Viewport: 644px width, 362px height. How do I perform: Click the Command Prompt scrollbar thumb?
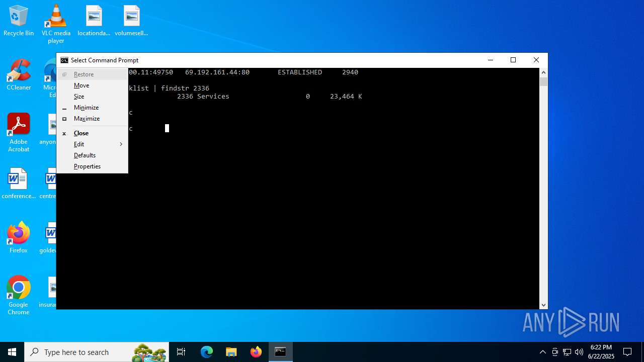(x=543, y=82)
